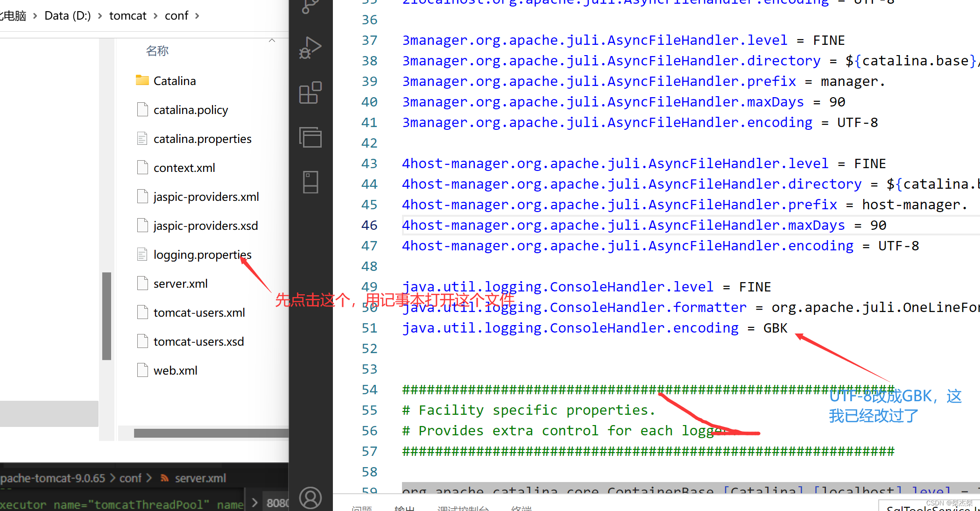980x511 pixels.
Task: Click the catalina.policy file icon
Action: pyautogui.click(x=142, y=109)
